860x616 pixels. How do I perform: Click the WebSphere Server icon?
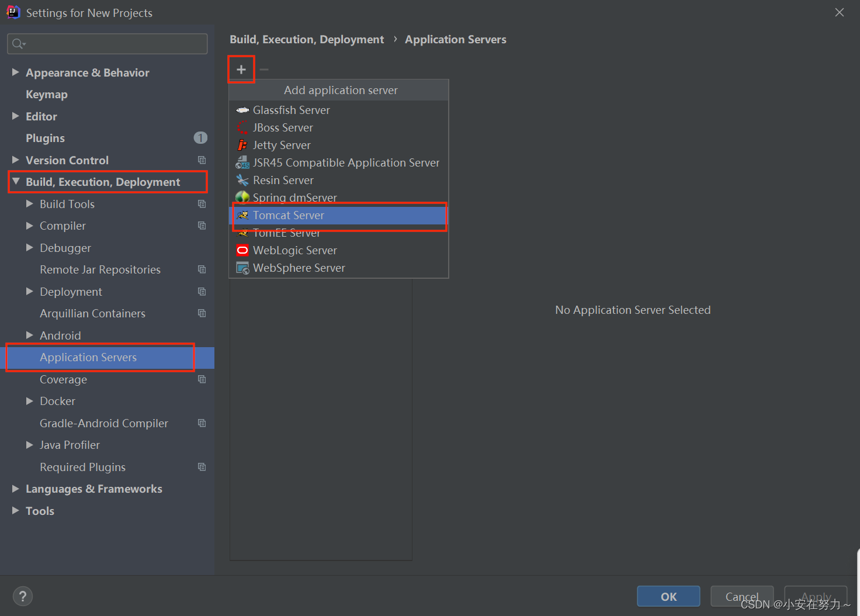[x=242, y=268]
